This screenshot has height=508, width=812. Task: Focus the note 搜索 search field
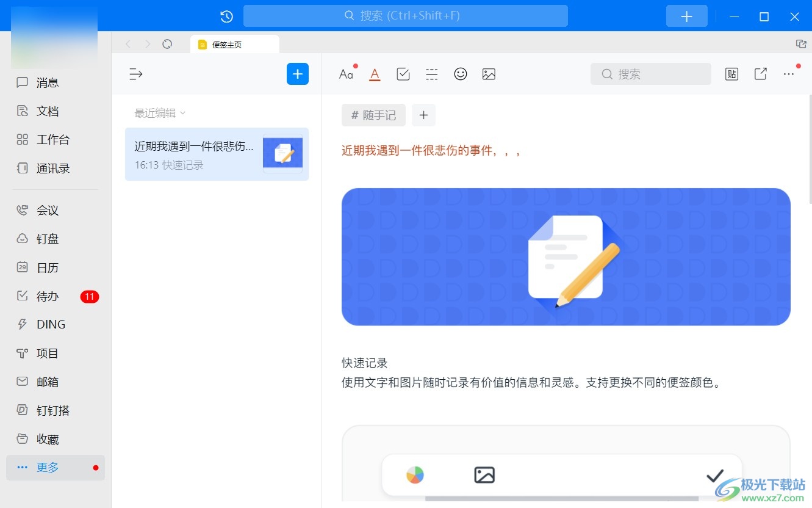651,74
